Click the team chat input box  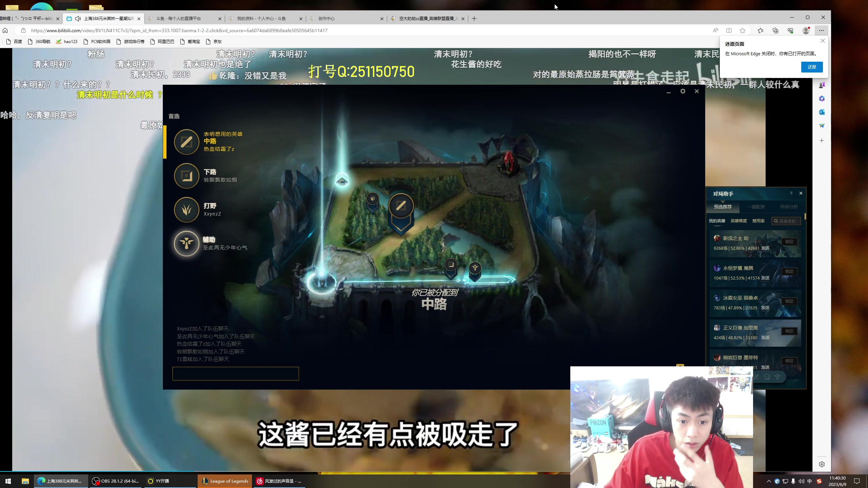click(236, 373)
